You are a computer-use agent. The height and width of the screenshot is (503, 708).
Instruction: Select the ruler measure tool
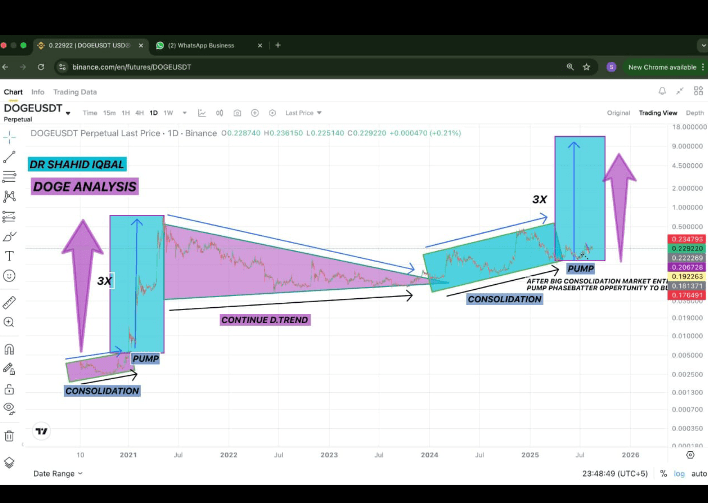click(9, 302)
